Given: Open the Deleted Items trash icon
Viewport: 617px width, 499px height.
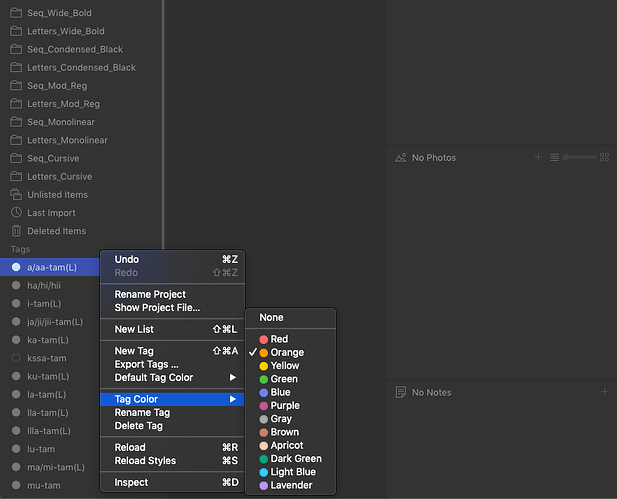Looking at the screenshot, I should [x=16, y=231].
